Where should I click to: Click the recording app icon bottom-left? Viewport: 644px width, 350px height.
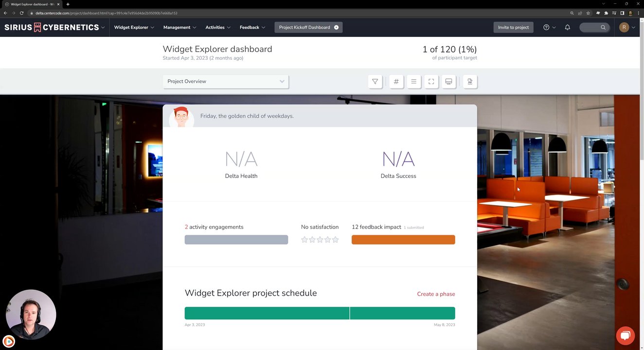tap(9, 342)
